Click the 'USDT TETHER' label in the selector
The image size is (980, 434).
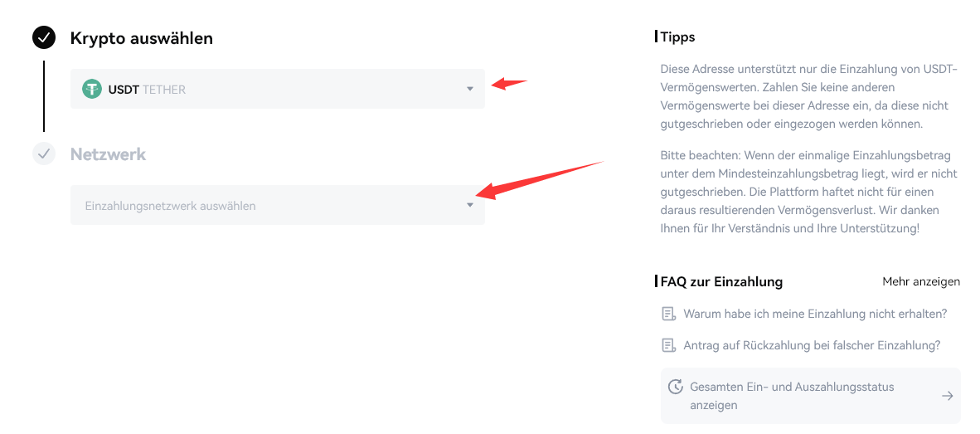click(147, 90)
